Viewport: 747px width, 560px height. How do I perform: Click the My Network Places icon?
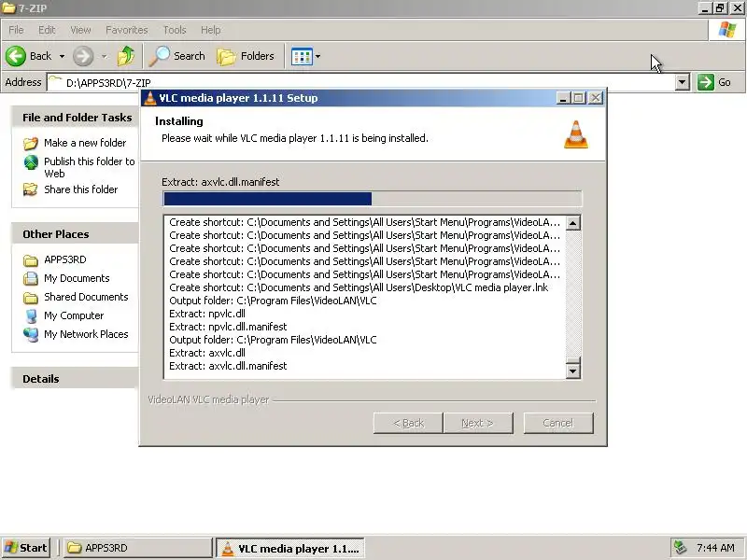click(31, 334)
